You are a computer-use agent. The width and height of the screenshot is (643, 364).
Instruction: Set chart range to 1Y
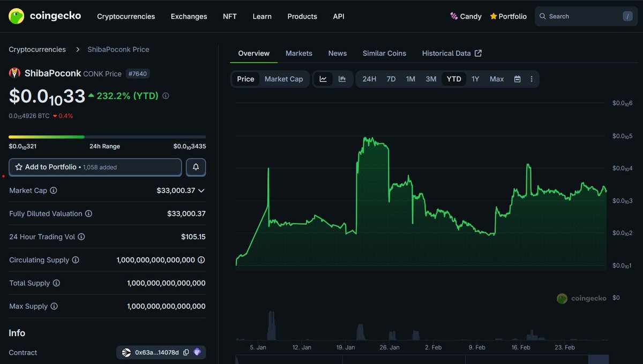pyautogui.click(x=475, y=79)
